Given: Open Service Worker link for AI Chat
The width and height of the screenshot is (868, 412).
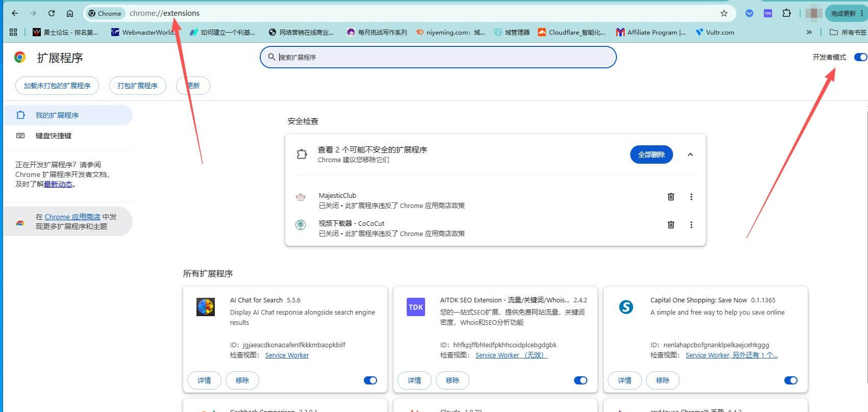Looking at the screenshot, I should pos(287,355).
